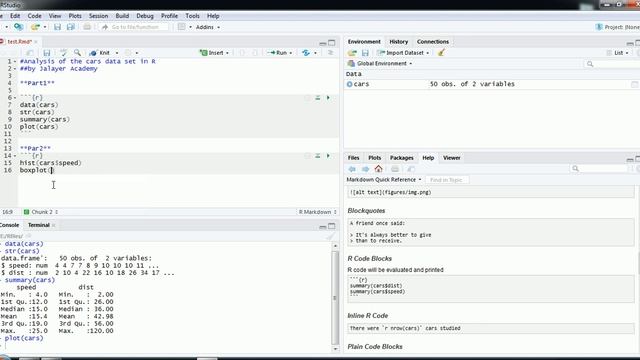Image resolution: width=640 pixels, height=360 pixels.
Task: Click the print icon in main toolbar
Action: (x=87, y=27)
